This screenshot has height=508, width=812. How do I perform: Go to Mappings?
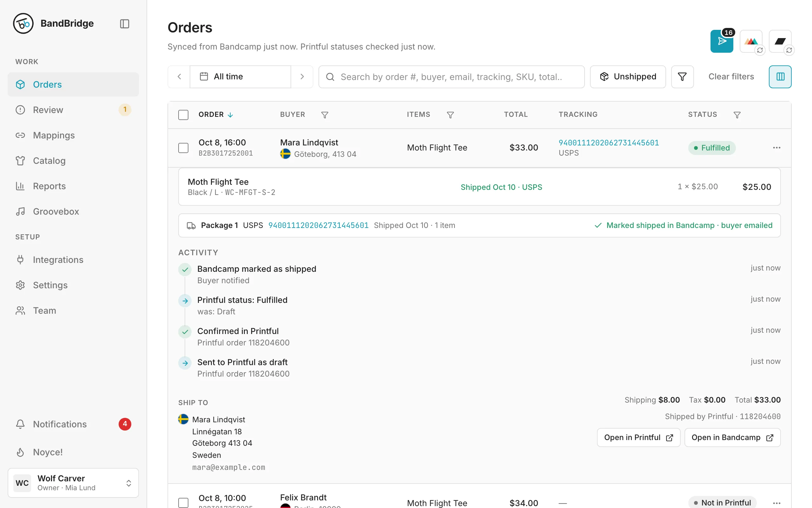point(73,135)
